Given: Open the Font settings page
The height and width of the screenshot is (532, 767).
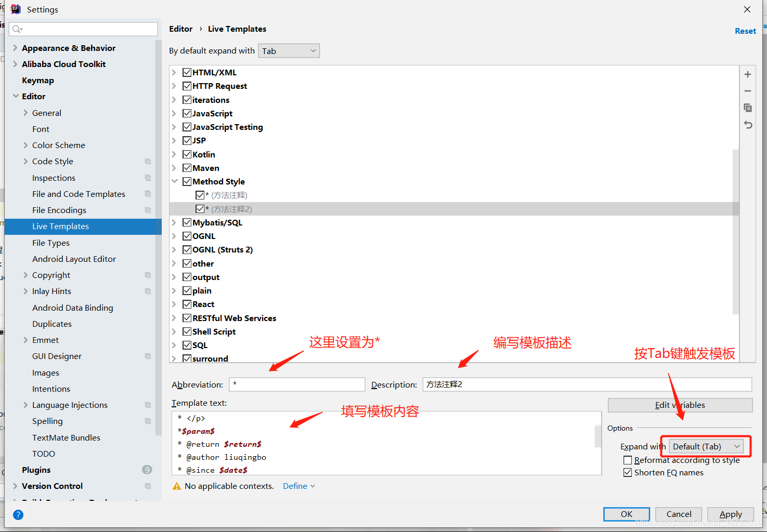Looking at the screenshot, I should click(41, 129).
